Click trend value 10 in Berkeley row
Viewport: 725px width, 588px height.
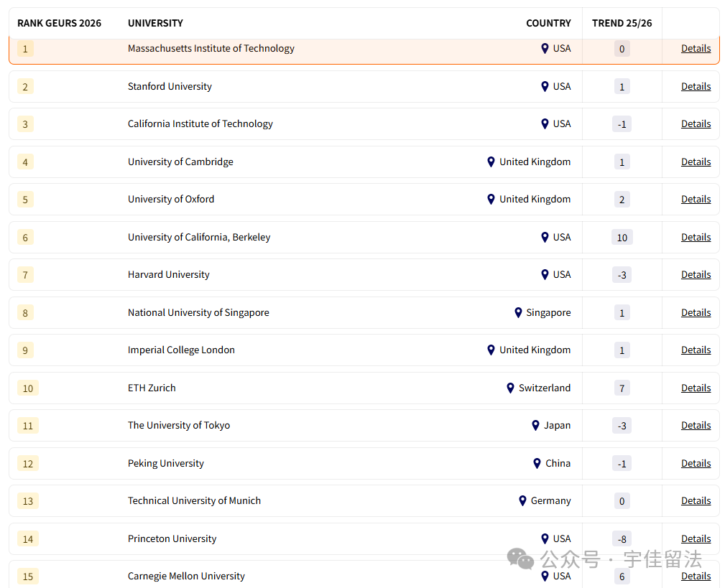[x=622, y=238]
